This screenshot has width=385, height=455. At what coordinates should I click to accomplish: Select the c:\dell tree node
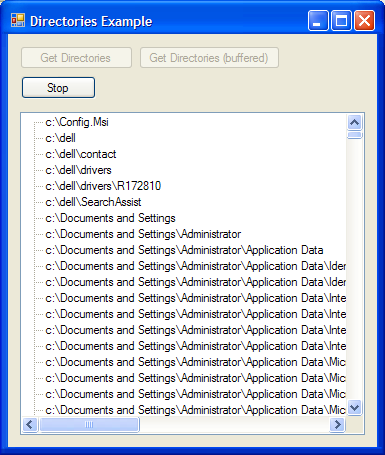tap(60, 138)
